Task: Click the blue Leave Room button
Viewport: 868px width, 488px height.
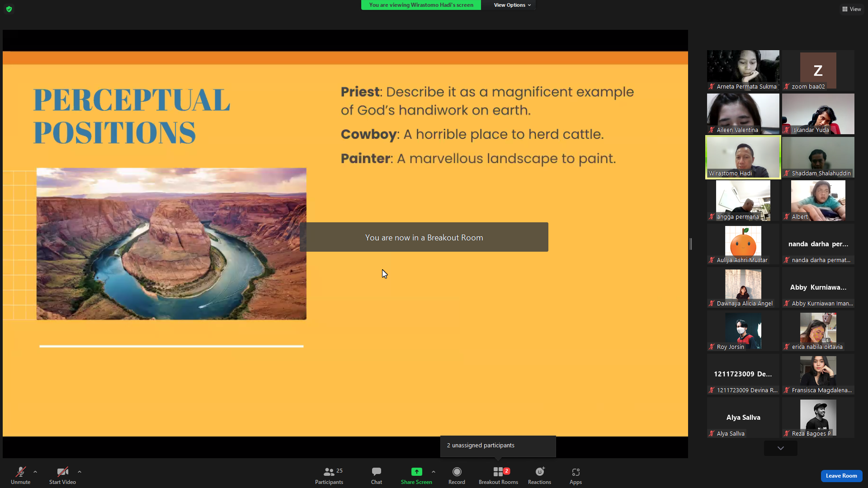Action: click(x=841, y=476)
